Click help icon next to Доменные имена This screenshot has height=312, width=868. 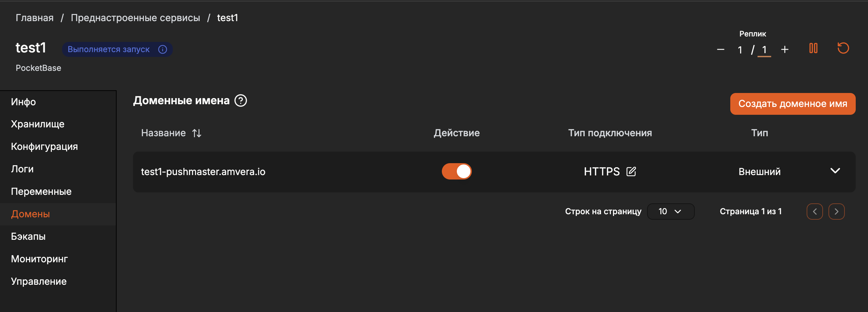pos(241,100)
